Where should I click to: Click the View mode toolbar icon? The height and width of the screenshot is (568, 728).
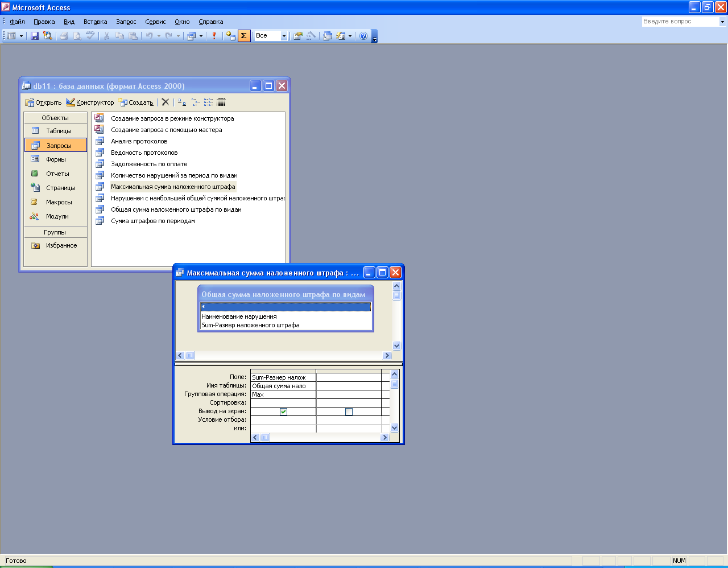click(x=12, y=36)
